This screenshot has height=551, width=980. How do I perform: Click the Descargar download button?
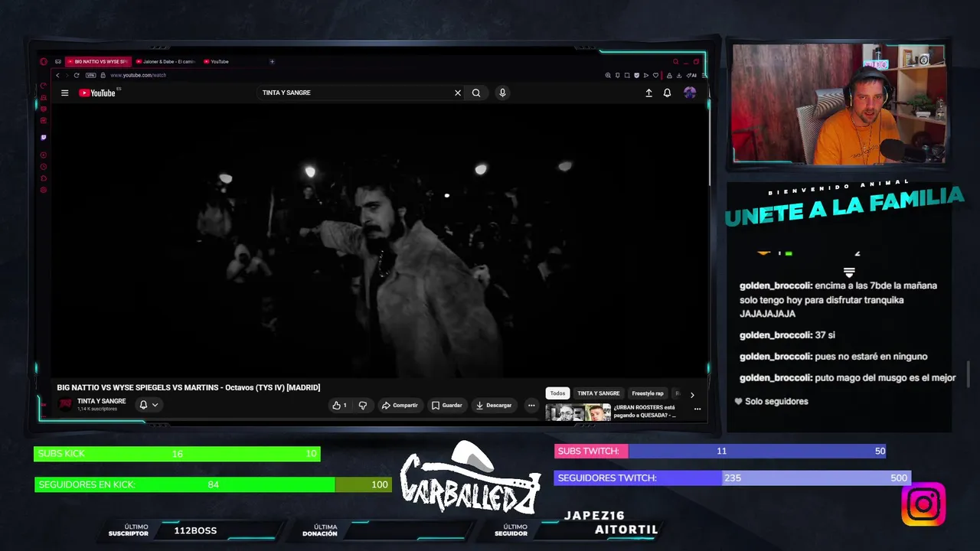493,405
